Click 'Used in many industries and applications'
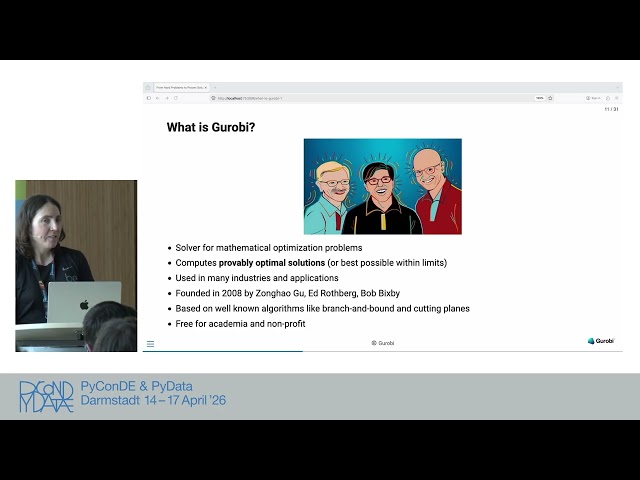The height and width of the screenshot is (480, 640). 257,278
